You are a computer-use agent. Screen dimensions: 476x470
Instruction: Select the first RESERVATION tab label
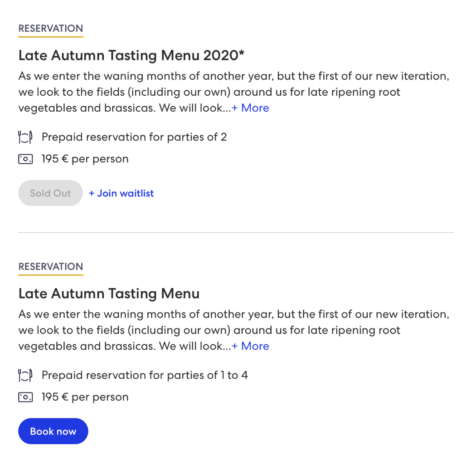coord(51,29)
